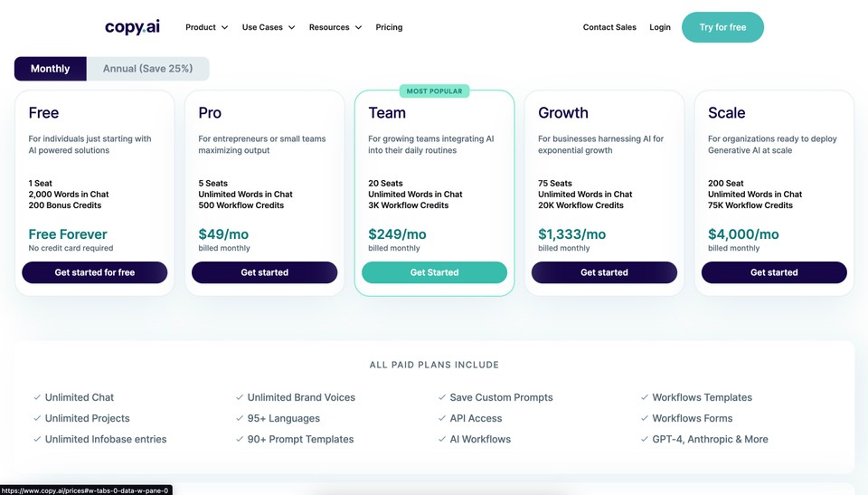This screenshot has height=495, width=868.
Task: Click Get started on Pro plan
Action: (265, 272)
